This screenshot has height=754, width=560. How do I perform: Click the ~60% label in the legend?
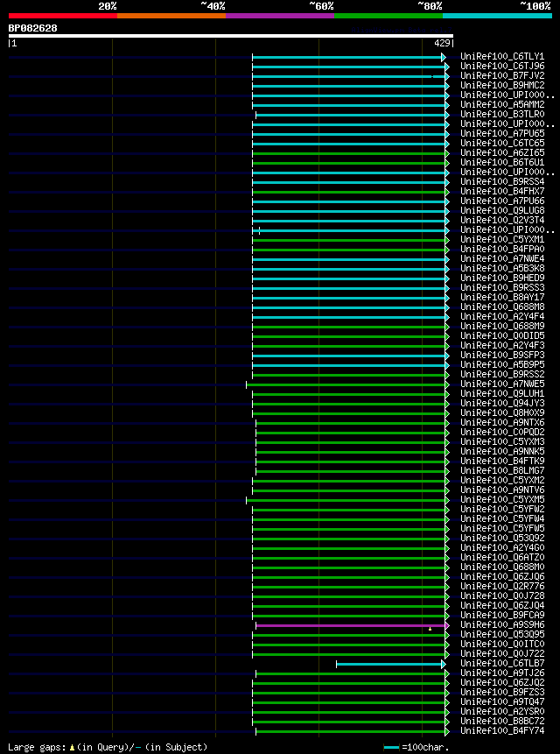tap(321, 6)
